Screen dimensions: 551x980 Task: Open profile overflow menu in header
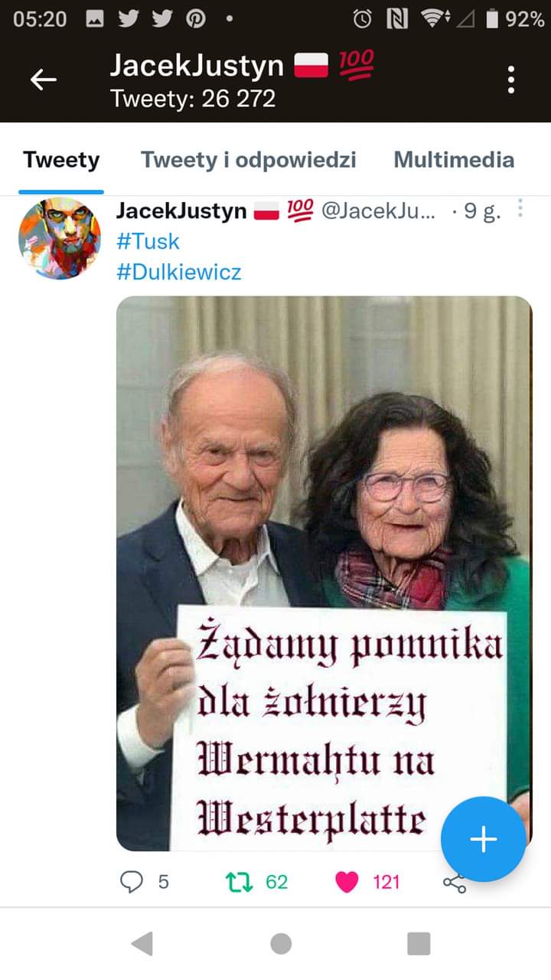[510, 80]
